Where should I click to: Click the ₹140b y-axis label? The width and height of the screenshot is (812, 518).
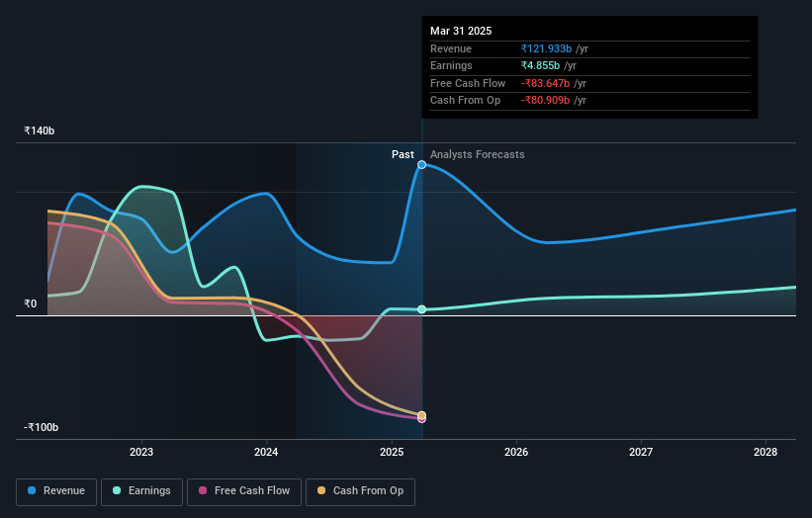(39, 130)
